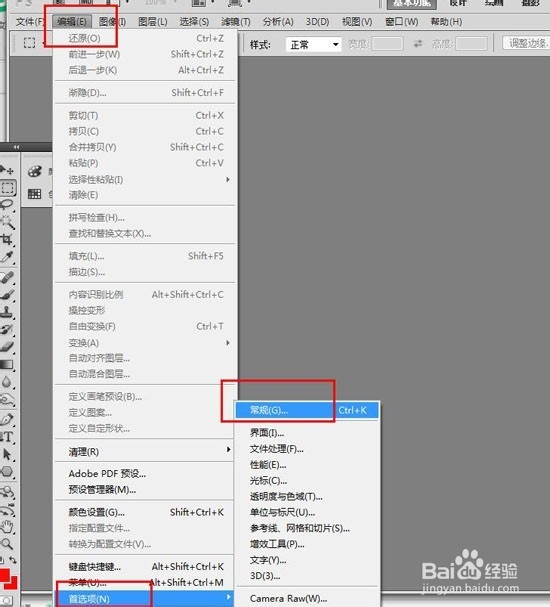This screenshot has height=607, width=550.
Task: Open the 图层(L) menu
Action: (x=153, y=22)
